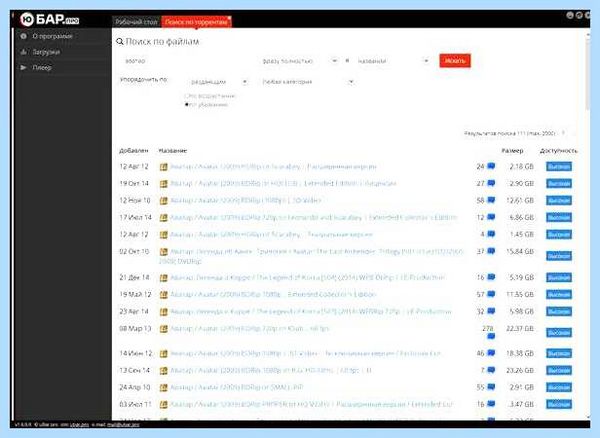Click availability button in the 15.84 GB row

pos(559,256)
